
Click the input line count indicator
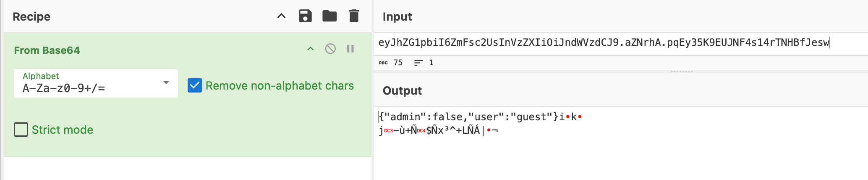point(424,63)
